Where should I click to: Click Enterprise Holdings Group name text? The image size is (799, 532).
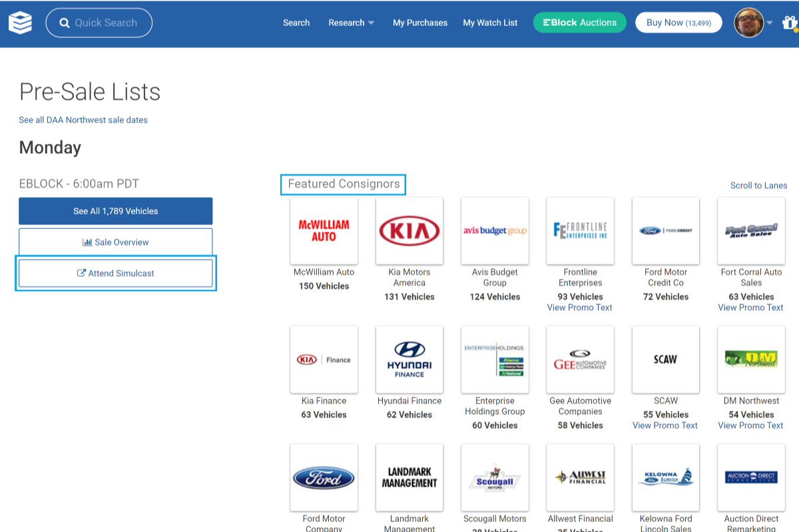click(495, 406)
